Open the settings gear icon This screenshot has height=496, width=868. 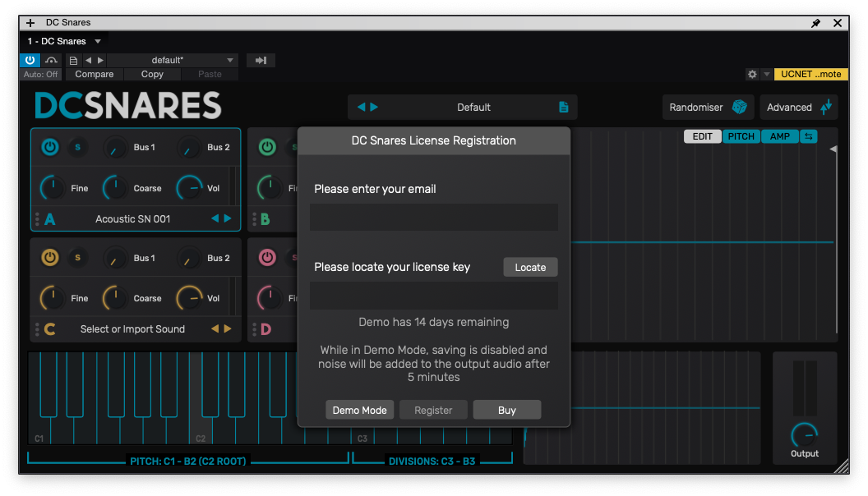click(752, 74)
